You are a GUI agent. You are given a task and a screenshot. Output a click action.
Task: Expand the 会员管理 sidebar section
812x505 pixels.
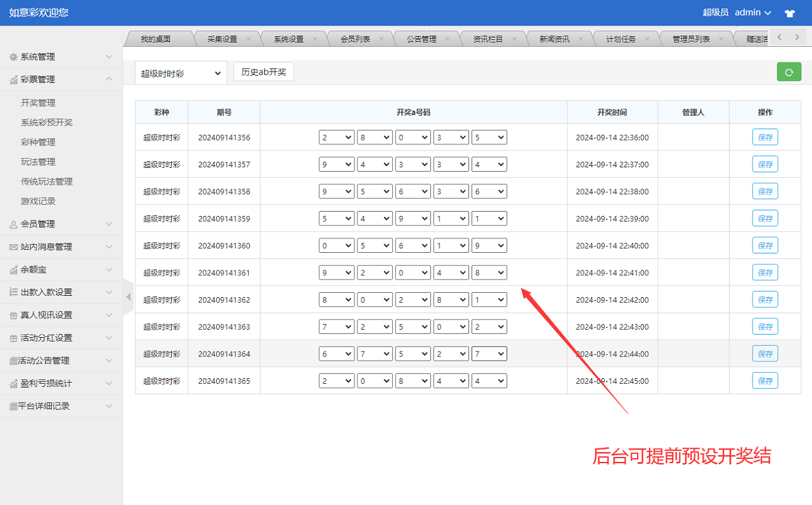click(61, 224)
